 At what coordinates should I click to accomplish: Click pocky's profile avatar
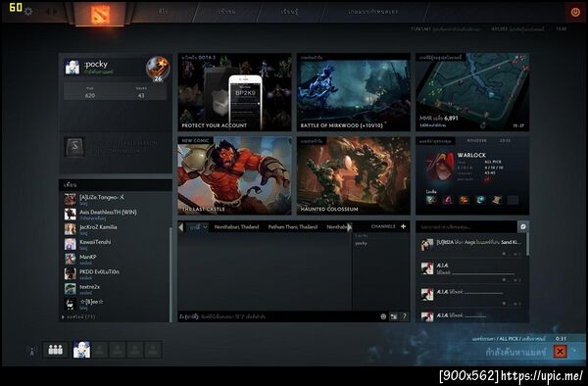click(72, 67)
